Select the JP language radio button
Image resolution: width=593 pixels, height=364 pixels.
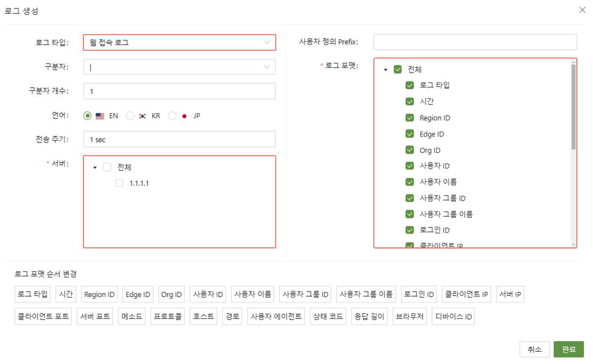pyautogui.click(x=172, y=116)
